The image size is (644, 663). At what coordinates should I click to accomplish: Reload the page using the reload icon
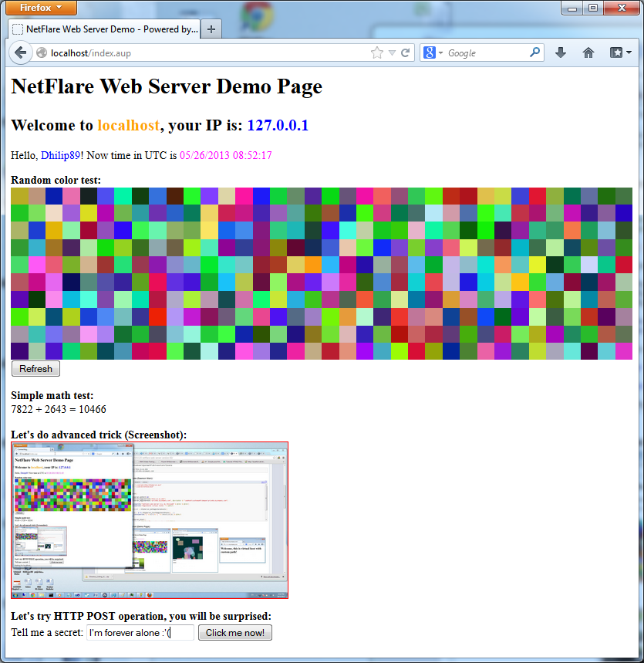tap(405, 52)
